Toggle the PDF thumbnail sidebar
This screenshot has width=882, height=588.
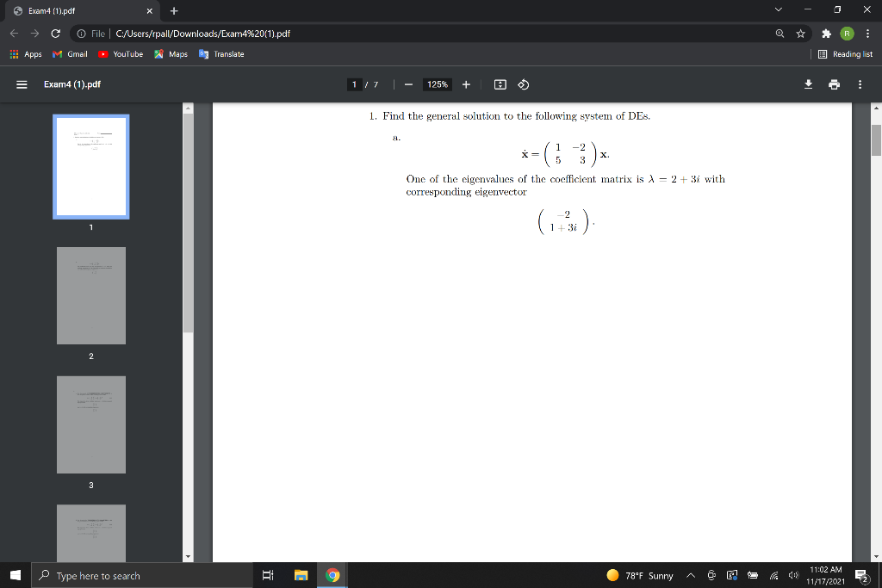coord(22,84)
